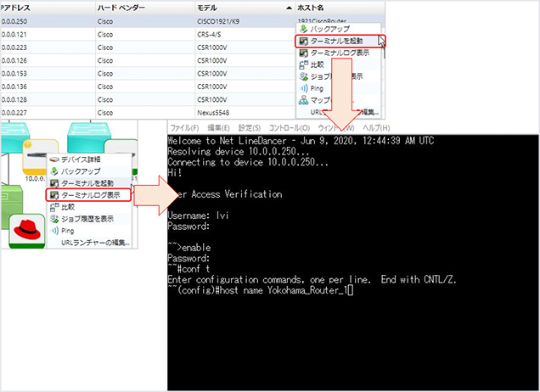Click the Ping icon in the device list context menu
540x392 pixels.
[303, 88]
